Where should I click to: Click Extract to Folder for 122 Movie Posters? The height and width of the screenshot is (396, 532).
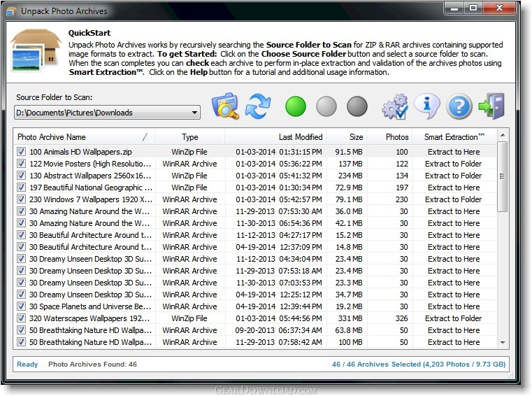point(453,164)
